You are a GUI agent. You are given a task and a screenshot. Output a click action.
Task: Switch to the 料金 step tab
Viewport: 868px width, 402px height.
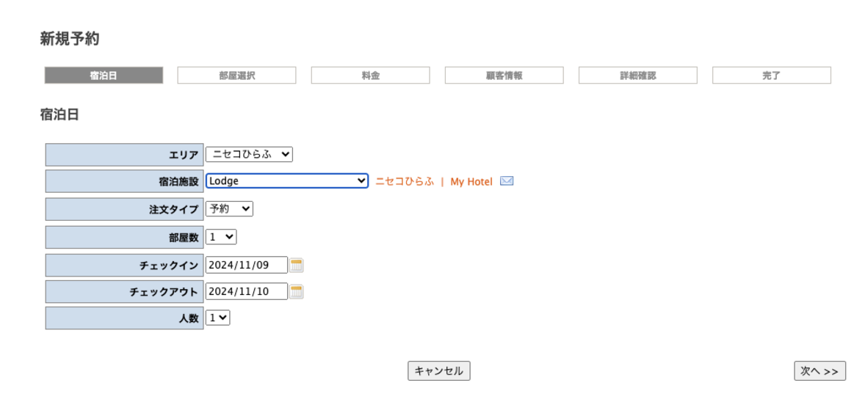370,76
